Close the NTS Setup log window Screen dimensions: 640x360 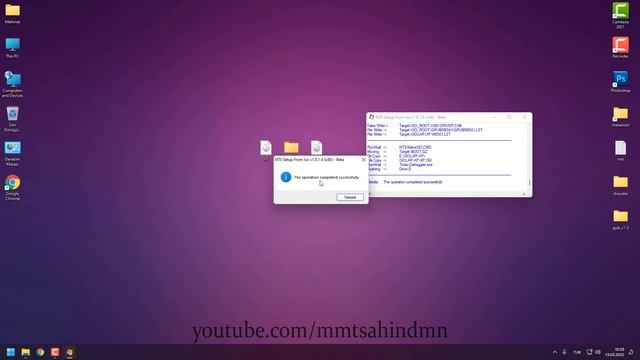524,117
